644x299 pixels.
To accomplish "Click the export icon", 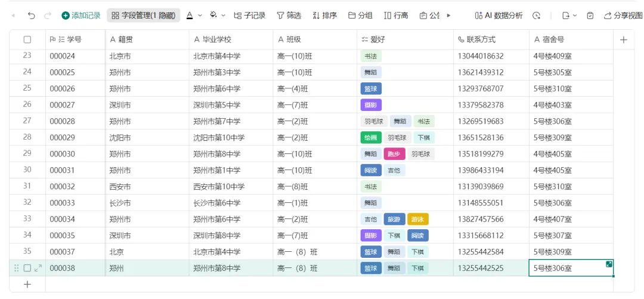I will pyautogui.click(x=565, y=16).
